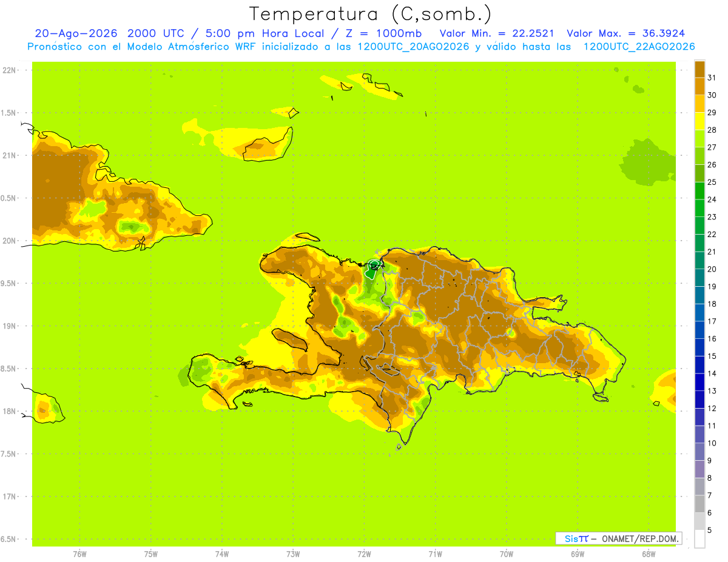Click the legend value "16"
This screenshot has height=562, width=728.
tap(712, 338)
